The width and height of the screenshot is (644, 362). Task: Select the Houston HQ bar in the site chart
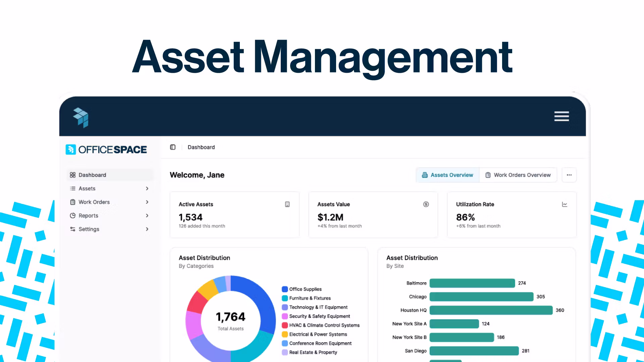click(x=490, y=310)
